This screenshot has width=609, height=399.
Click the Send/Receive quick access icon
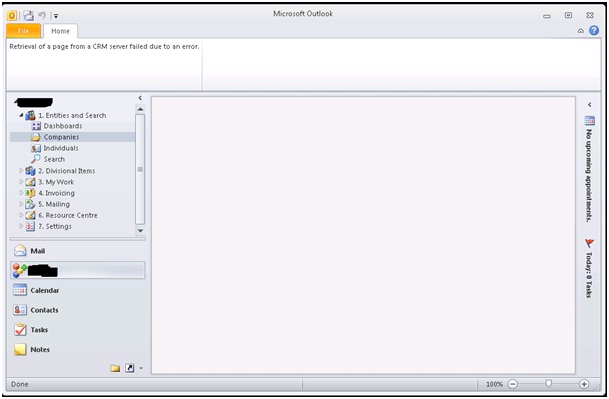coord(28,16)
